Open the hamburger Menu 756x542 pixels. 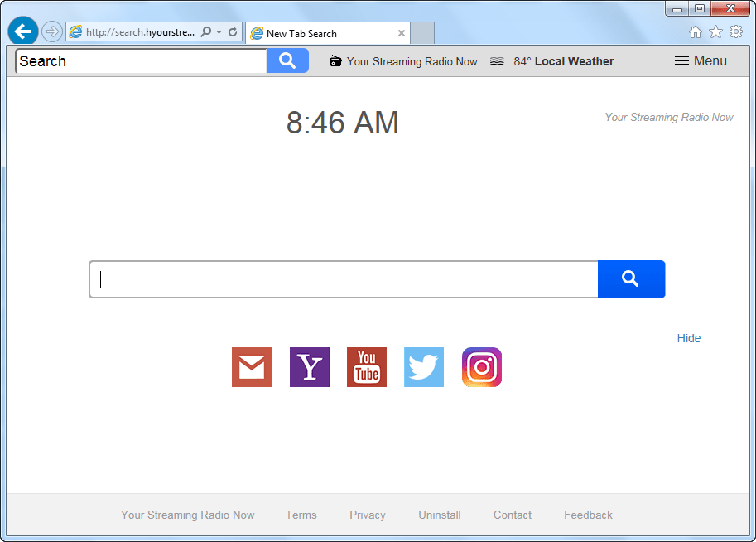(x=701, y=60)
